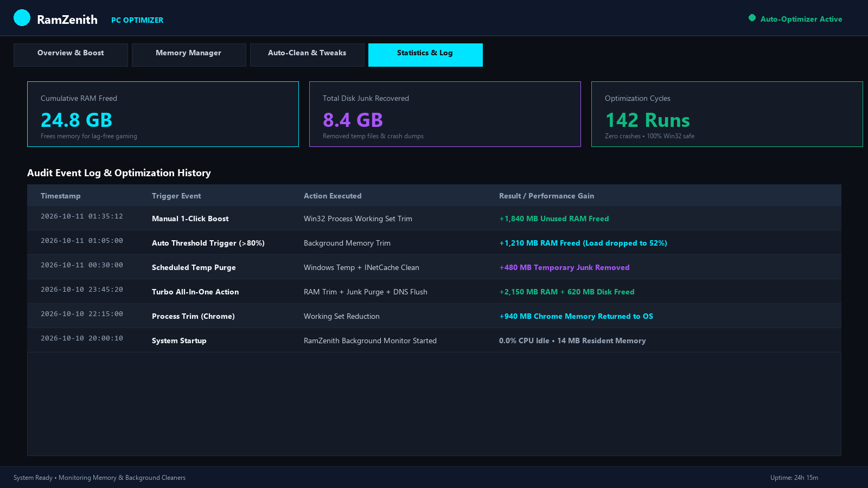This screenshot has width=868, height=488.
Task: Click the +480 MB Temporary Junk Removed result
Action: [x=564, y=267]
